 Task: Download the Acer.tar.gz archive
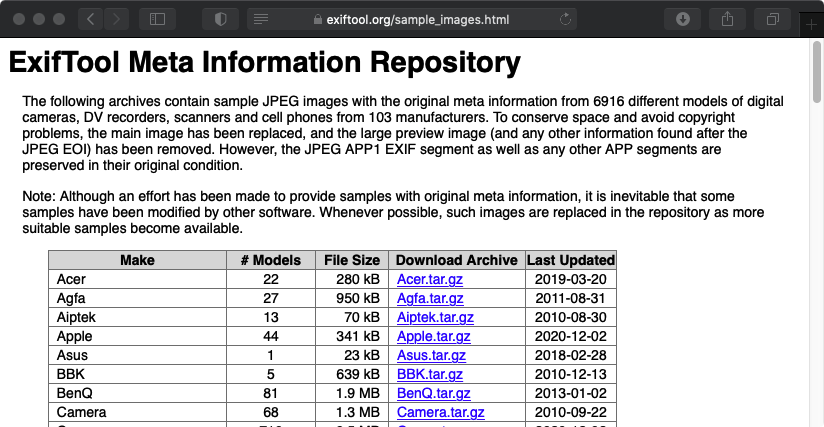[x=429, y=279]
